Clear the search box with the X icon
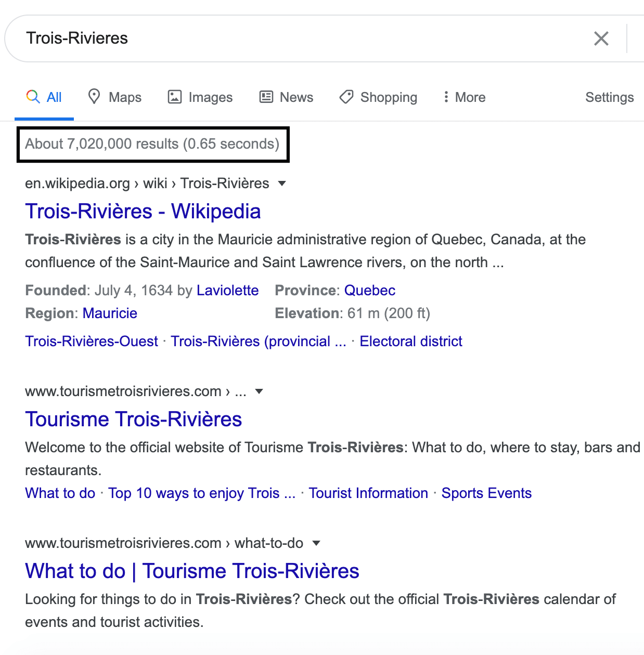 (x=601, y=38)
